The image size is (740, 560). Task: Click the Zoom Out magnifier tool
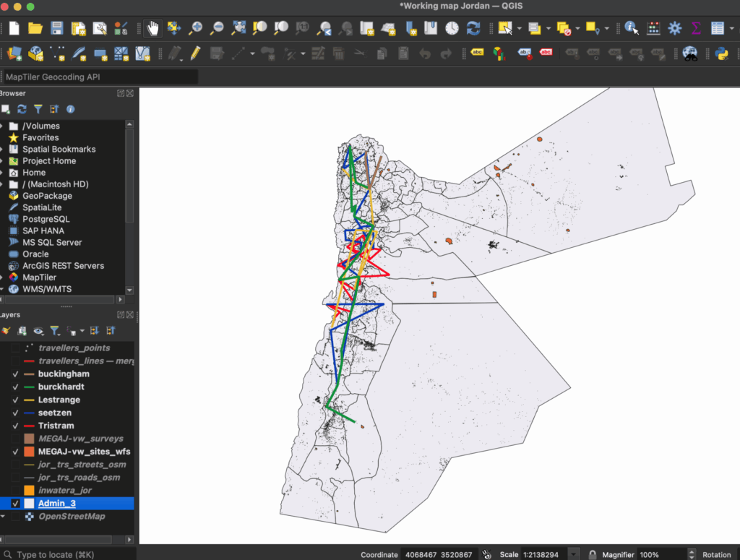[x=217, y=28]
